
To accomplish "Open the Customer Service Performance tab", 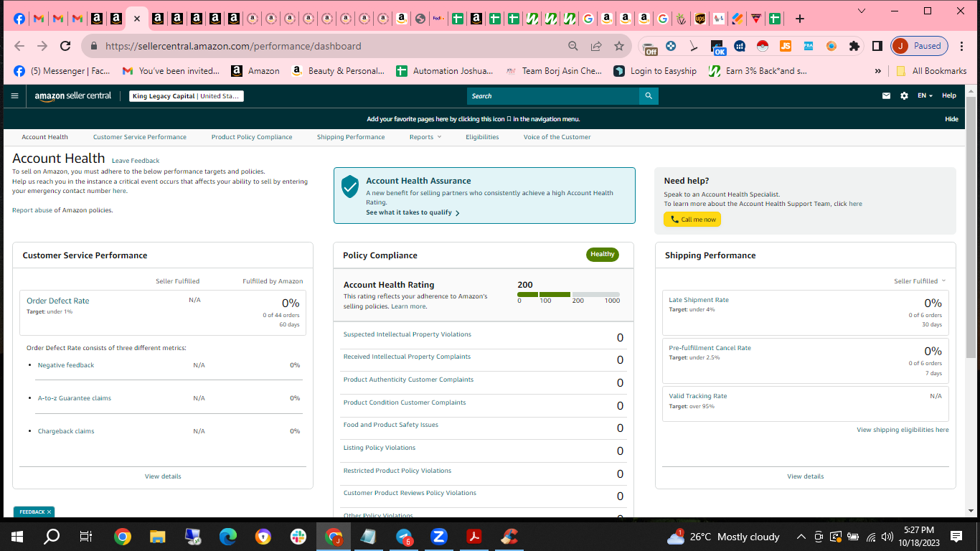I will pyautogui.click(x=140, y=137).
